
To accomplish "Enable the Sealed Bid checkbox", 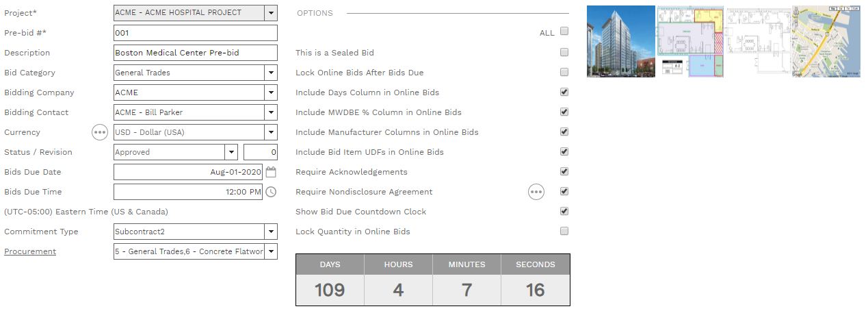I will click(564, 52).
